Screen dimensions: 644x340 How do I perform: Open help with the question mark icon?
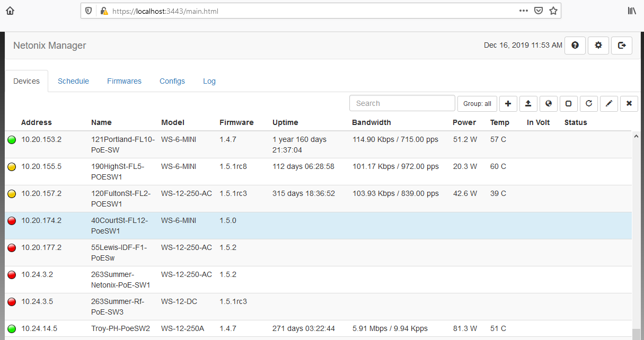tap(575, 46)
